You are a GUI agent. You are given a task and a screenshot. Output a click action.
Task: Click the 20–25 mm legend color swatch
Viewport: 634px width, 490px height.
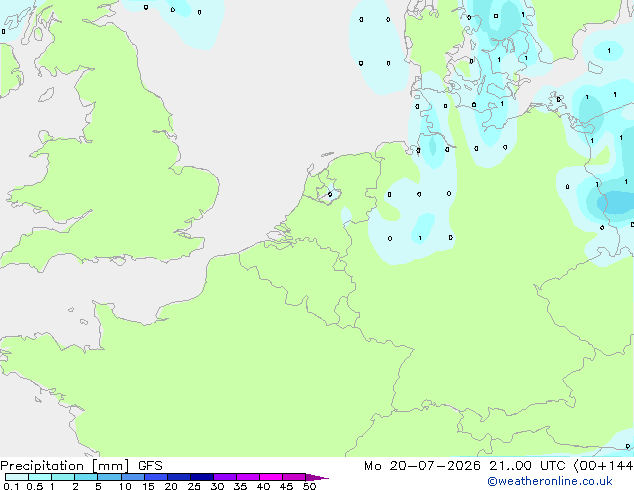click(178, 477)
